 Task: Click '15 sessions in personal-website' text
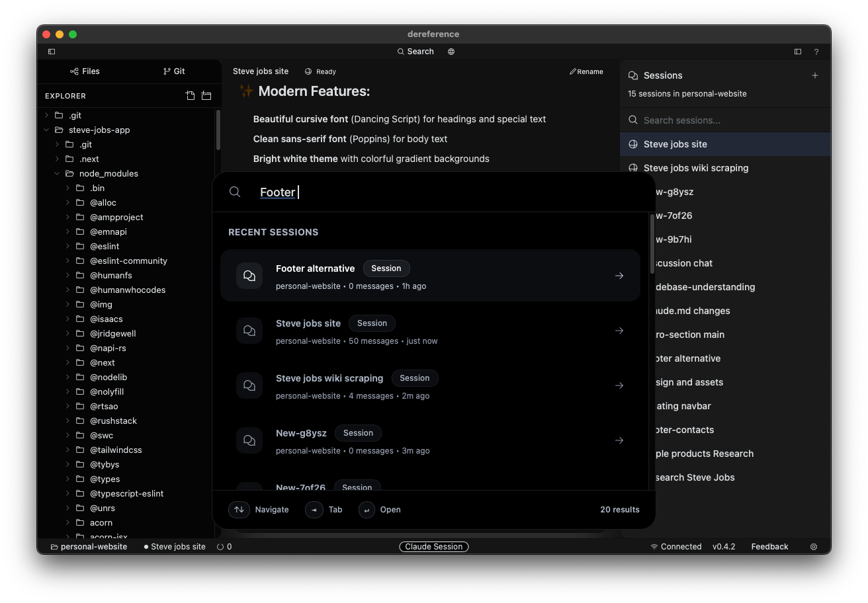click(x=687, y=94)
